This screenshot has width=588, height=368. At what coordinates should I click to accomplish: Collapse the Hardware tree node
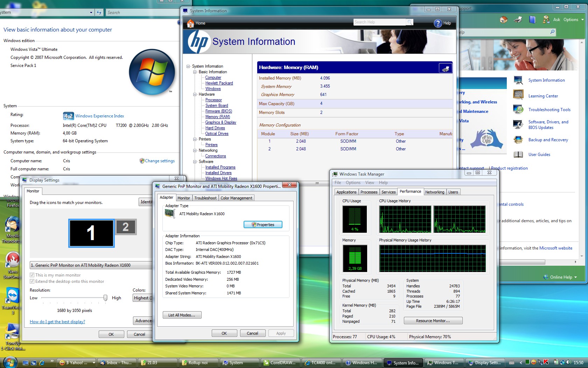(x=195, y=94)
